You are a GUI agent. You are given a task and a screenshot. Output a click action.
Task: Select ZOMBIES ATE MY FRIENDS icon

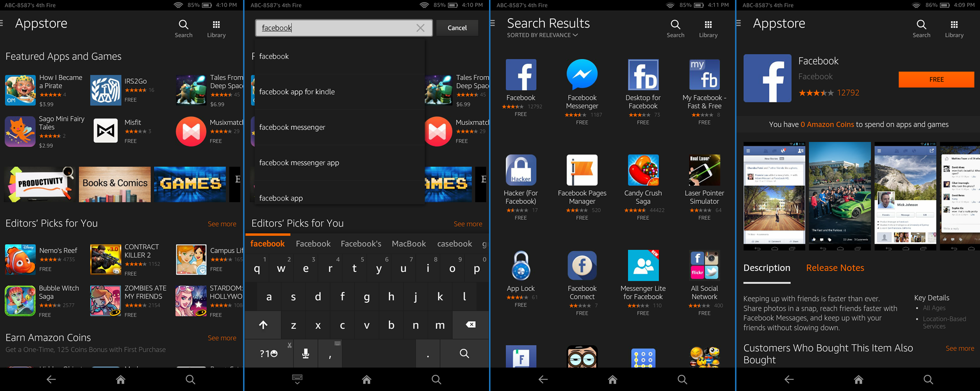[105, 301]
